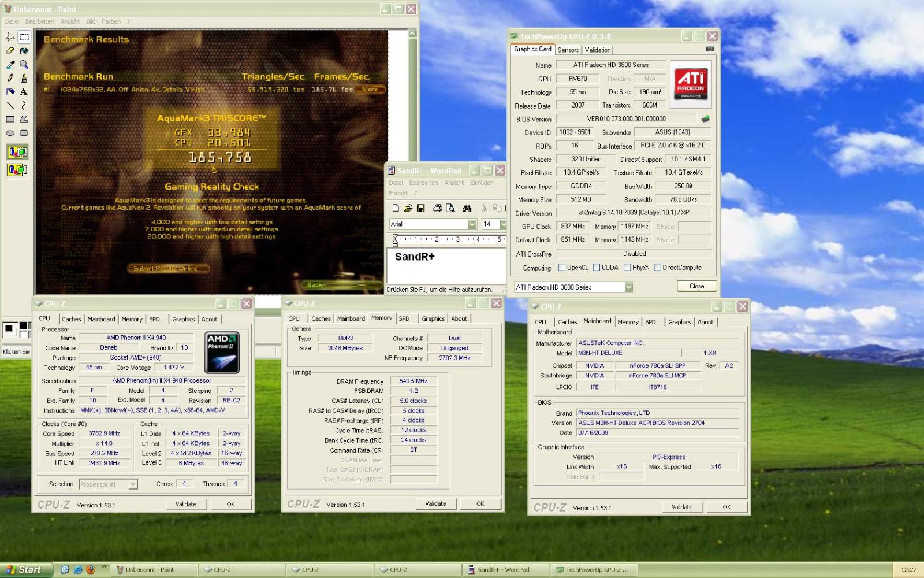Select the Ellipse shape tool
Image resolution: width=924 pixels, height=578 pixels.
(x=10, y=133)
